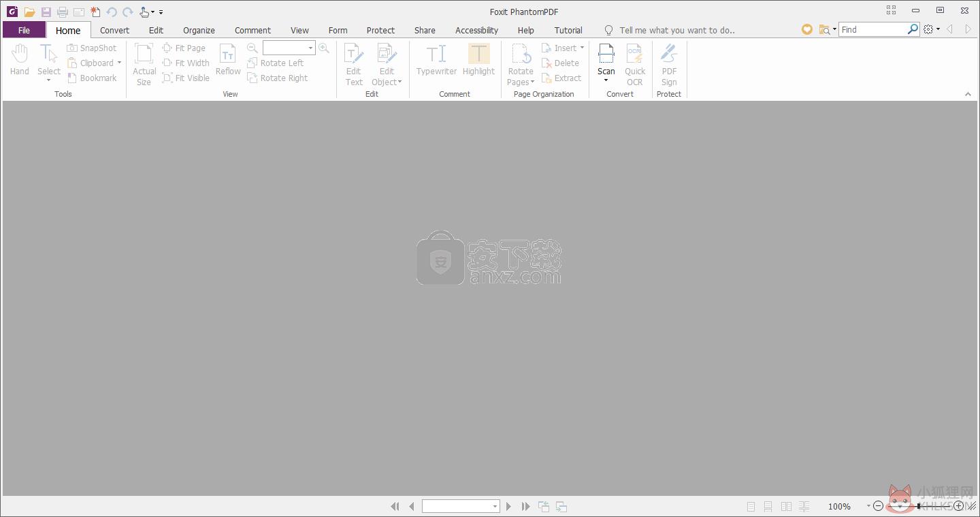Click the Bookmark tool
Screen dimensions: 980x517
92,78
